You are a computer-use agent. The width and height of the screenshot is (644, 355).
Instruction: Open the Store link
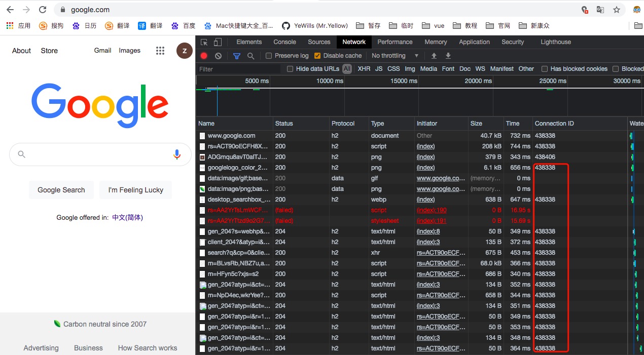pos(49,51)
